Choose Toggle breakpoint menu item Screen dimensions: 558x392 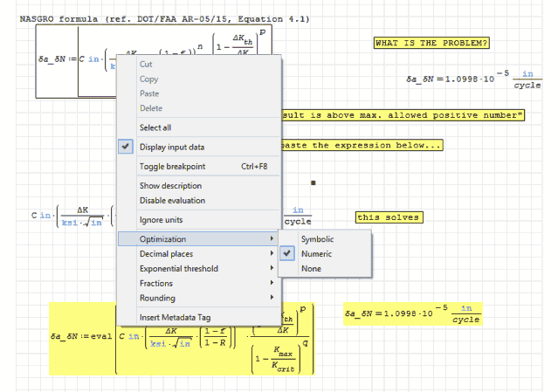[172, 166]
